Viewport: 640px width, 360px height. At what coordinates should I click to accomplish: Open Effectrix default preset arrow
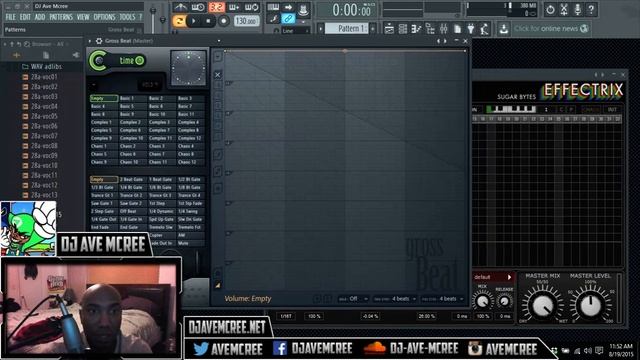pyautogui.click(x=509, y=278)
